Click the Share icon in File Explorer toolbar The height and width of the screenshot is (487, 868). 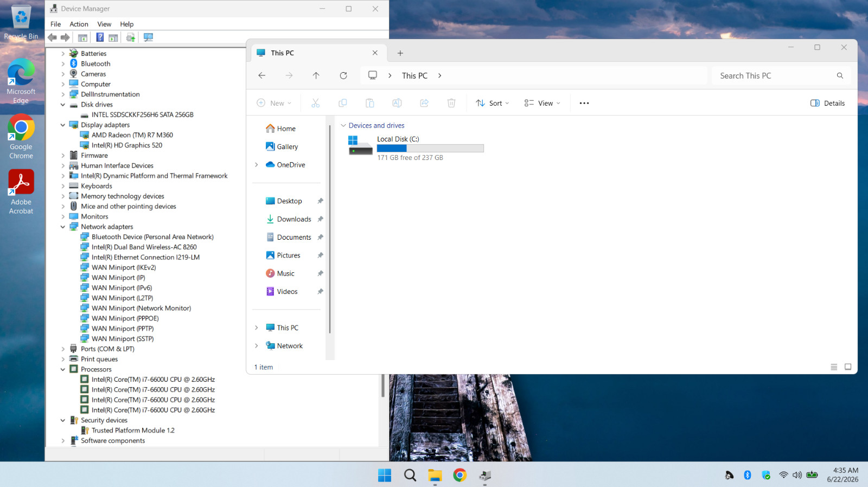coord(424,103)
